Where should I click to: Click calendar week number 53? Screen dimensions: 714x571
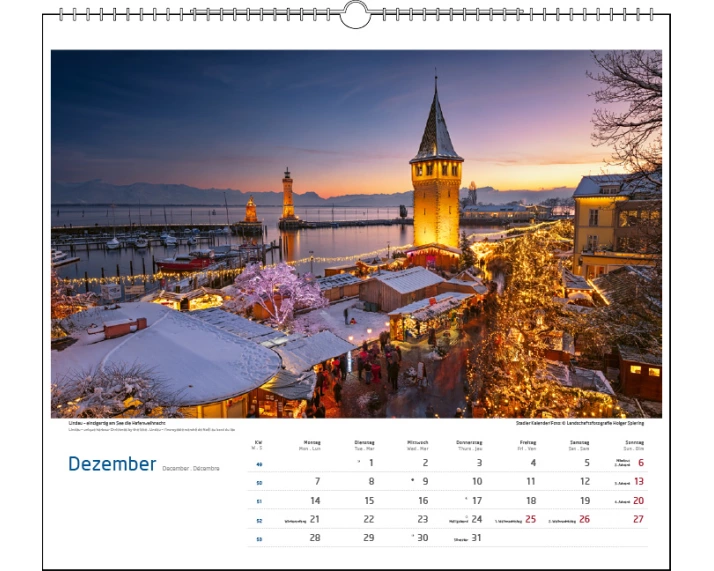[x=259, y=538]
